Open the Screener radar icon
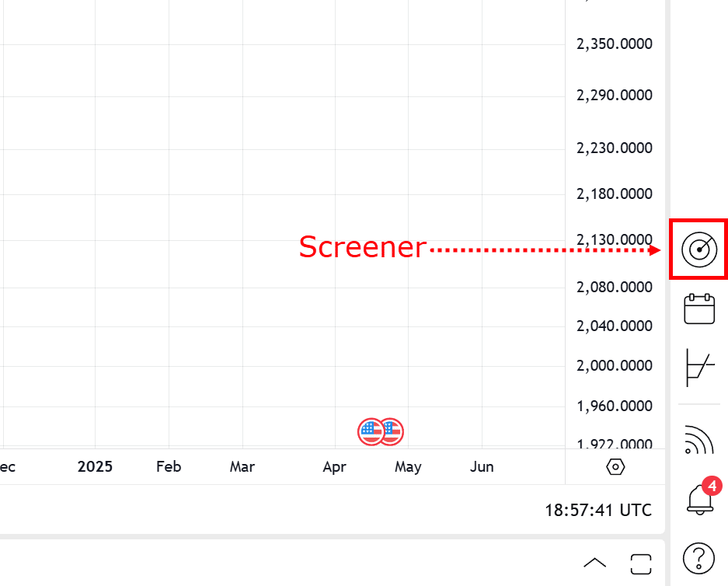The height and width of the screenshot is (586, 728). coord(699,249)
